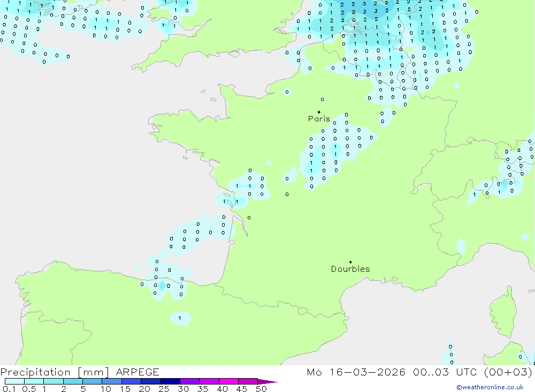
Task: Click the '25' legend scale label
Action: pos(164,389)
